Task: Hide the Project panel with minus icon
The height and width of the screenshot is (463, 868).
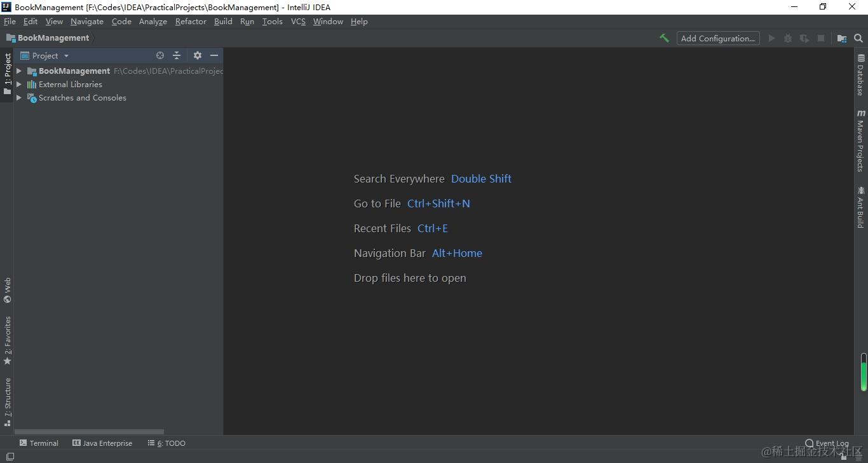Action: point(214,55)
